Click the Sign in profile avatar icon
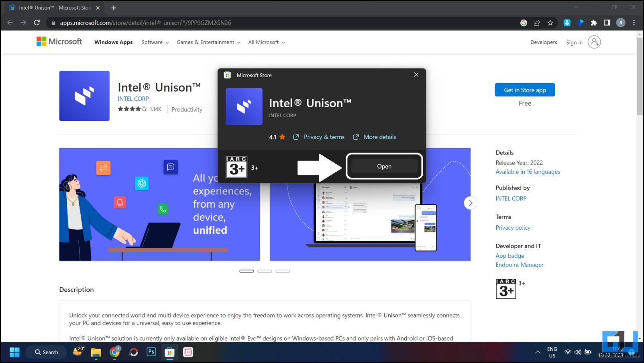The width and height of the screenshot is (644, 363). [x=594, y=42]
